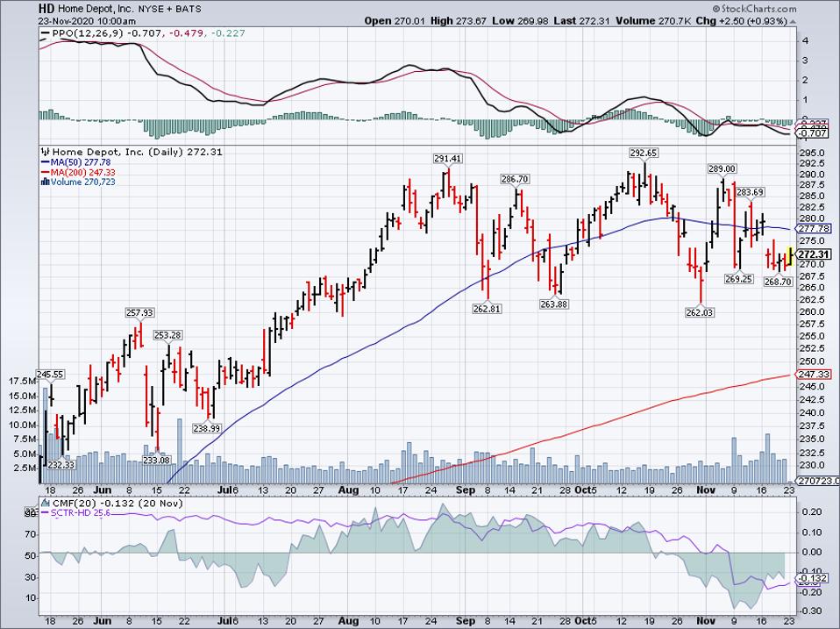This screenshot has width=840, height=629.
Task: Click the 283.69 price label
Action: pyautogui.click(x=751, y=192)
